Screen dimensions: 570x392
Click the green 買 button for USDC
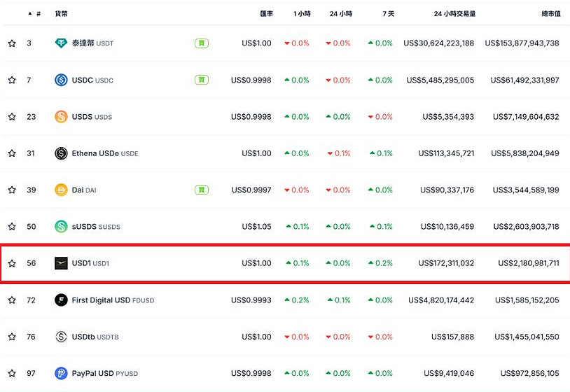pyautogui.click(x=202, y=80)
